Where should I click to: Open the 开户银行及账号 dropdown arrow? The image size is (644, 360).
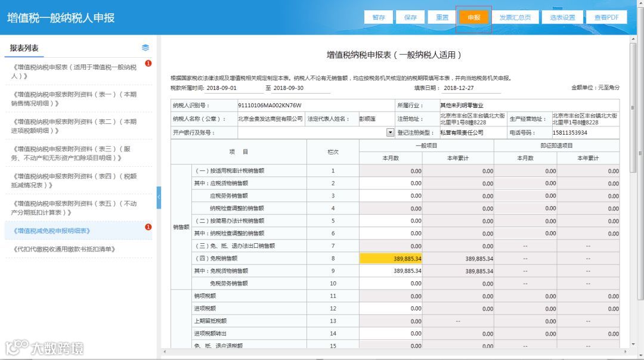pyautogui.click(x=390, y=132)
